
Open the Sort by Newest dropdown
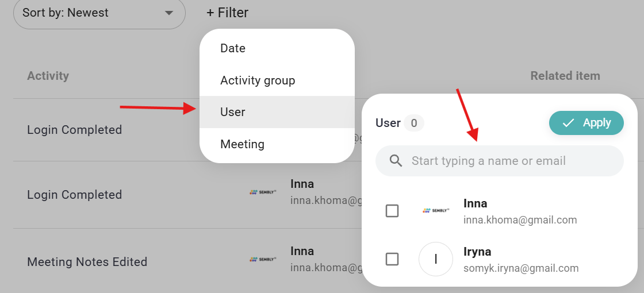(x=99, y=13)
